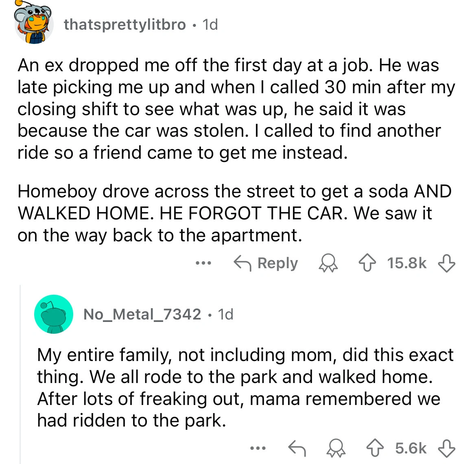The image size is (476, 464).
Task: Visit No_Metal_7342's username link
Action: click(142, 314)
